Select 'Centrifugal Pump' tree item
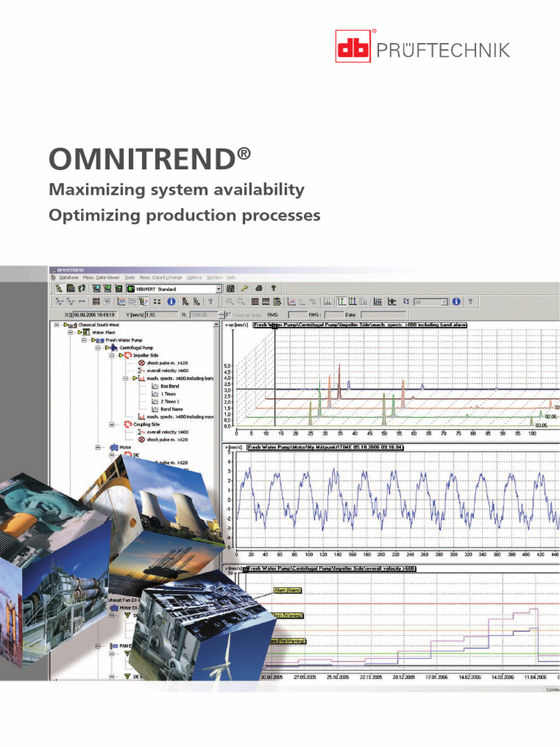Screen dimensions: 560x747 click(x=136, y=348)
